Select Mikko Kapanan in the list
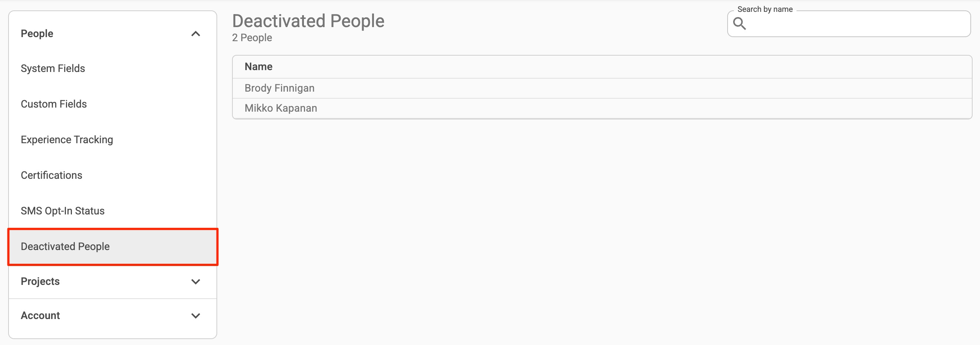The width and height of the screenshot is (980, 345). [281, 109]
